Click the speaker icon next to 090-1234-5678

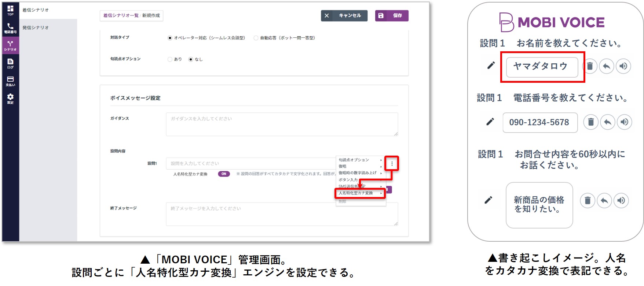[x=624, y=122]
